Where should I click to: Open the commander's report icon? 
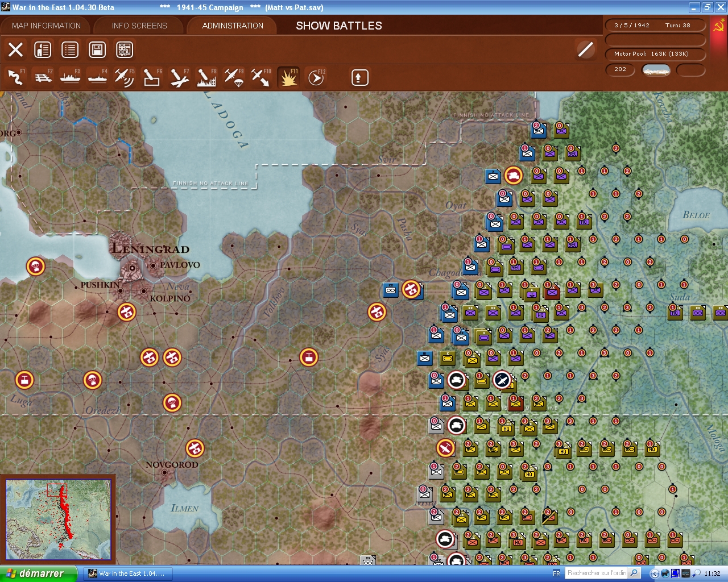tap(43, 50)
